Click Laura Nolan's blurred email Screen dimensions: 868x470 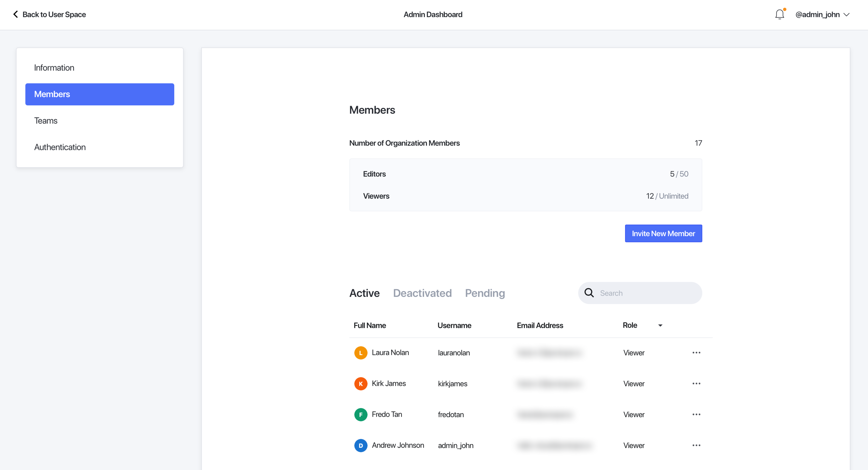tap(550, 353)
